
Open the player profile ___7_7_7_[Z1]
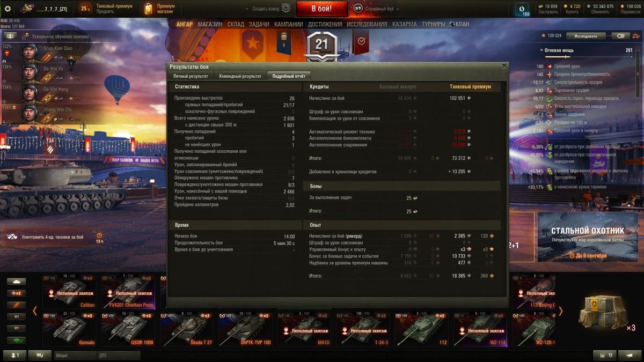tap(46, 9)
